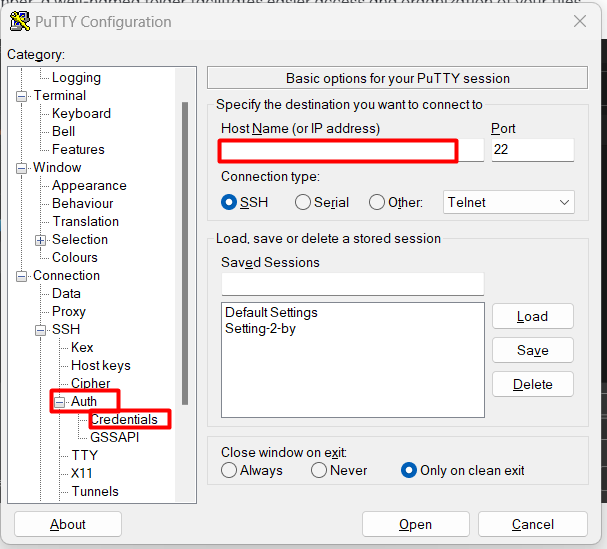Screen dimensions: 607x549
Task: Collapse the Terminal tree node
Action: 22,96
